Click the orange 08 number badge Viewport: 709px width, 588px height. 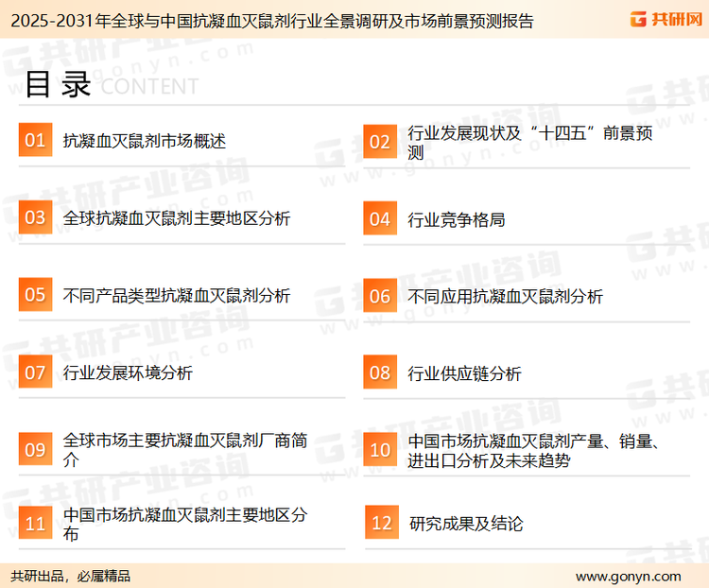(x=380, y=372)
